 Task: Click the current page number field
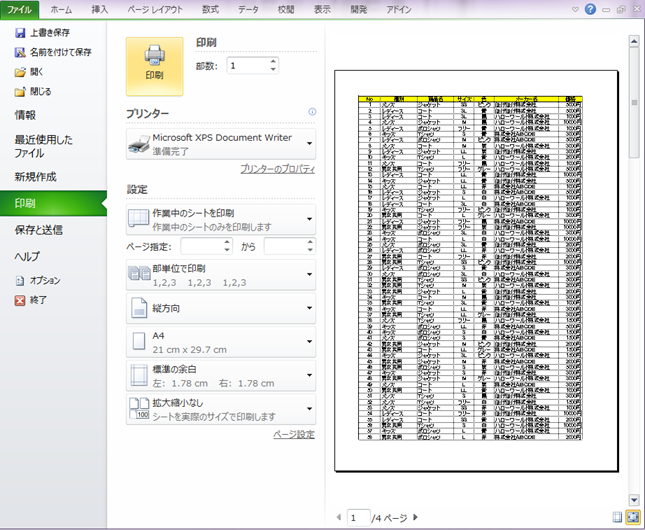coord(358,518)
